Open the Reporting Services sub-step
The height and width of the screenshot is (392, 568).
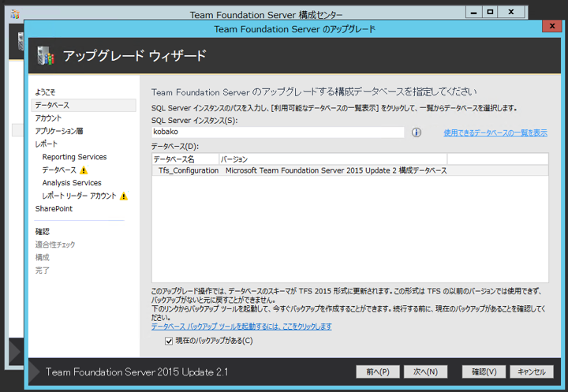(75, 157)
